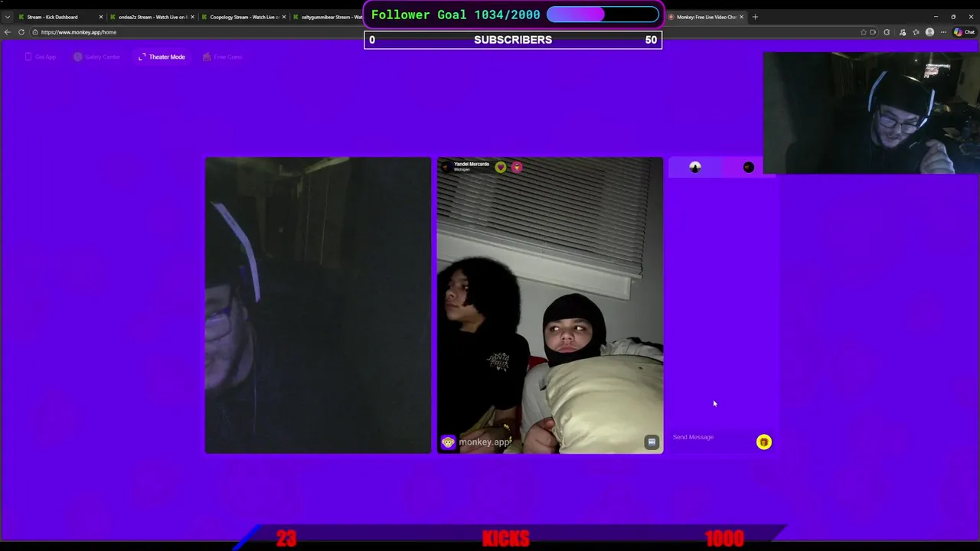This screenshot has width=980, height=551.
Task: Bookmark this page with the star icon
Action: tap(864, 32)
